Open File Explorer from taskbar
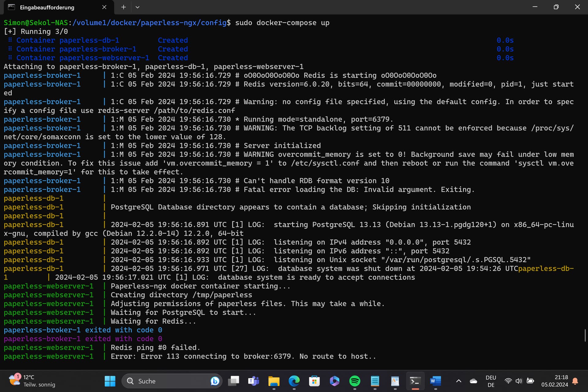This screenshot has height=392, width=588. [x=274, y=381]
